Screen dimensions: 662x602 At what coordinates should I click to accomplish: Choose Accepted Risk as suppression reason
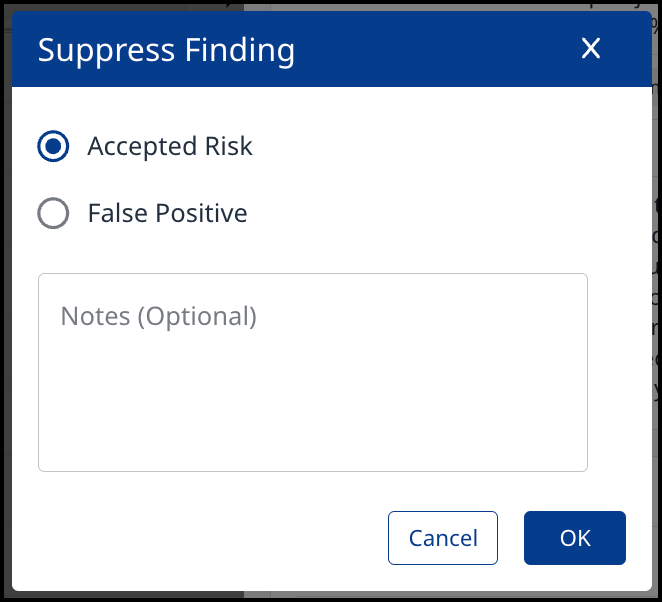coord(53,147)
